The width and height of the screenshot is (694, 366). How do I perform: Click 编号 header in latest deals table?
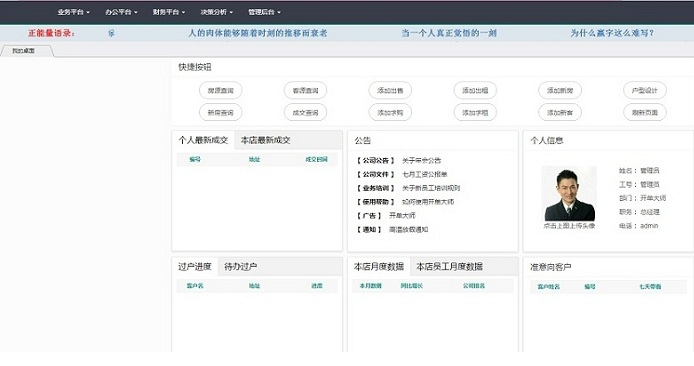tap(195, 159)
